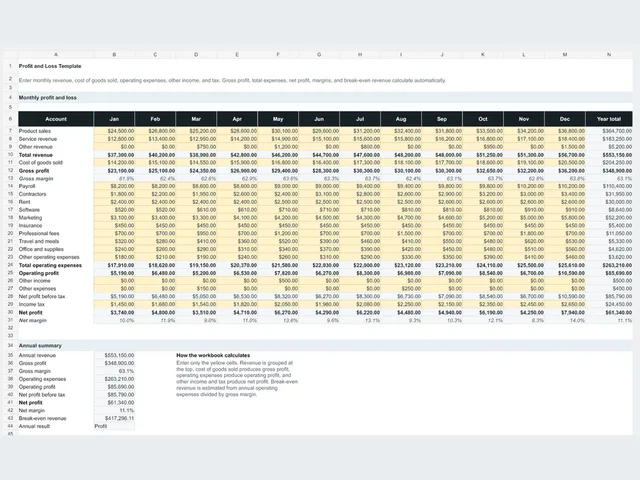Select January Payroll cell $8,200.00
The image size is (640, 480).
(x=114, y=186)
